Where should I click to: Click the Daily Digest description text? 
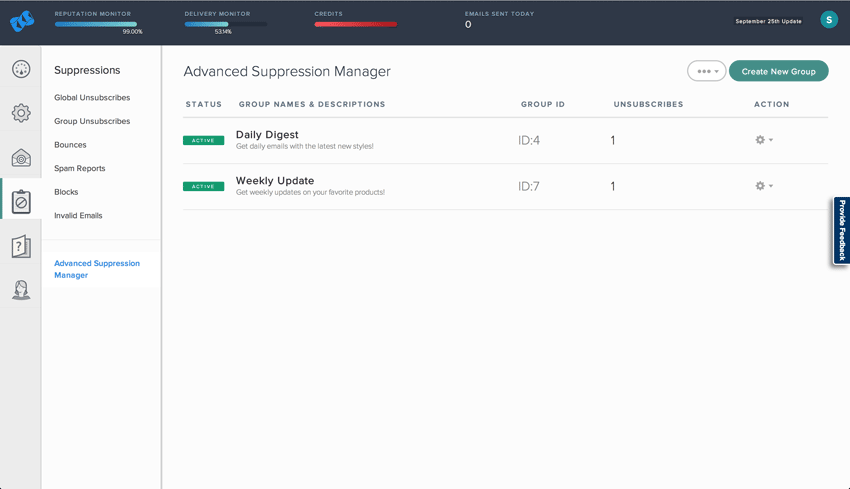pyautogui.click(x=305, y=146)
